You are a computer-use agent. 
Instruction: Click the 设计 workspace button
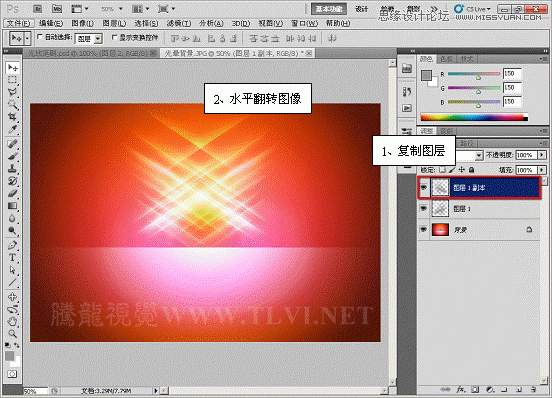click(x=362, y=9)
